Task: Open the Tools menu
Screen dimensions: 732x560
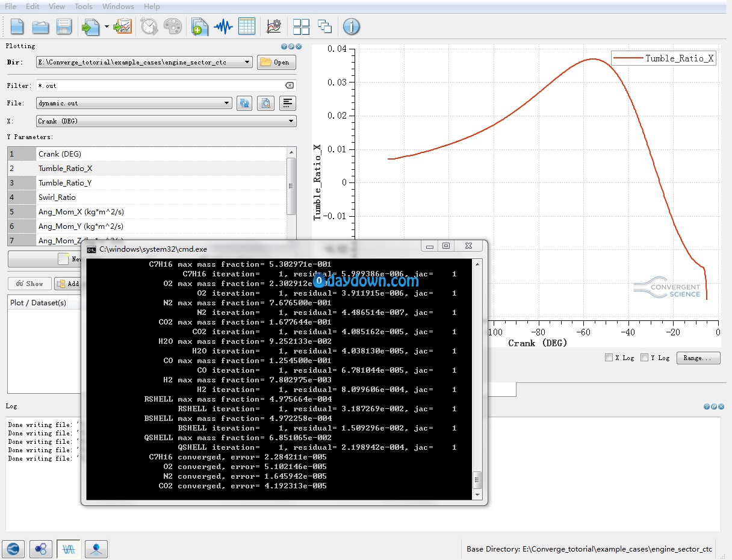Action: tap(84, 7)
